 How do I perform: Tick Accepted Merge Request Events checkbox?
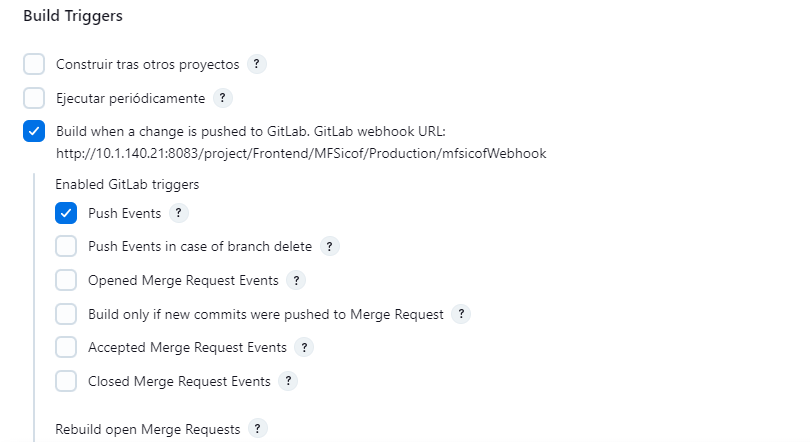66,347
